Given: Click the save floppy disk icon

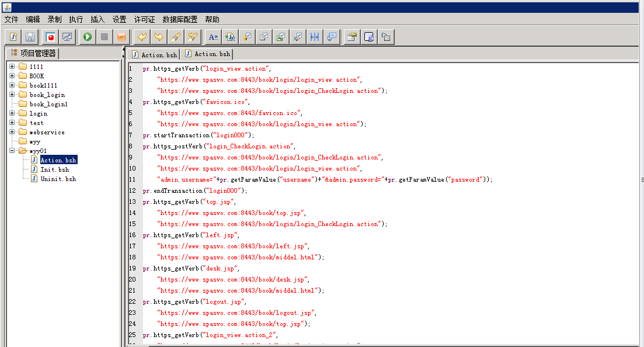Looking at the screenshot, I should pos(30,37).
